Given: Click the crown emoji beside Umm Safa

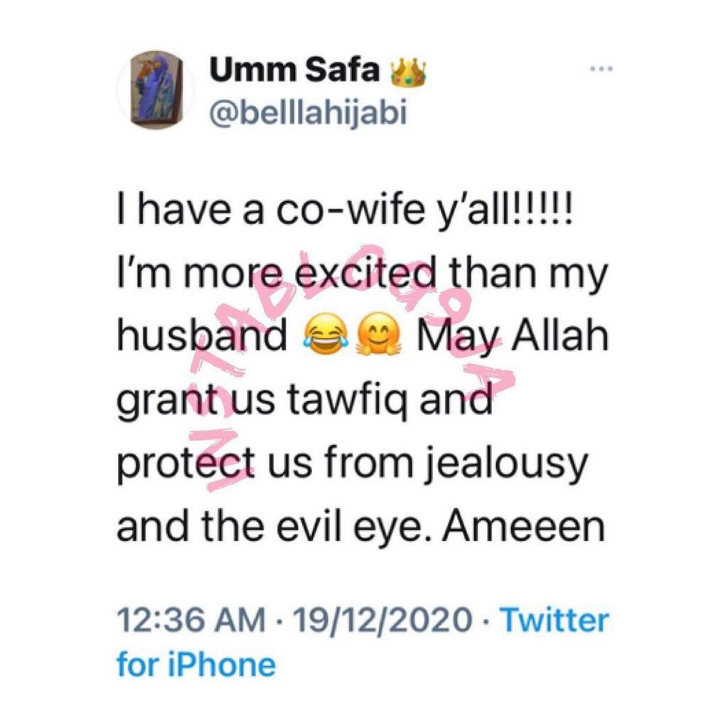Looking at the screenshot, I should click(408, 72).
